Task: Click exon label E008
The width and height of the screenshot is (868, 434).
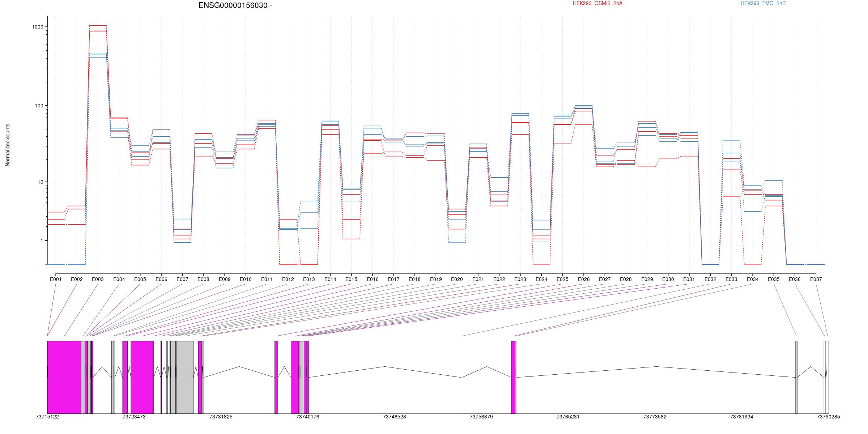Action: tap(203, 279)
